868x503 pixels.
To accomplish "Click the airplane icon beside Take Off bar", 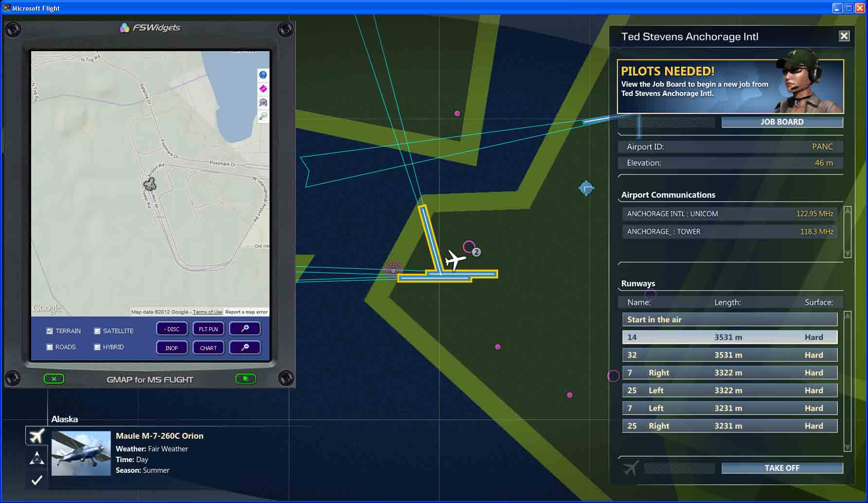I will (x=631, y=468).
